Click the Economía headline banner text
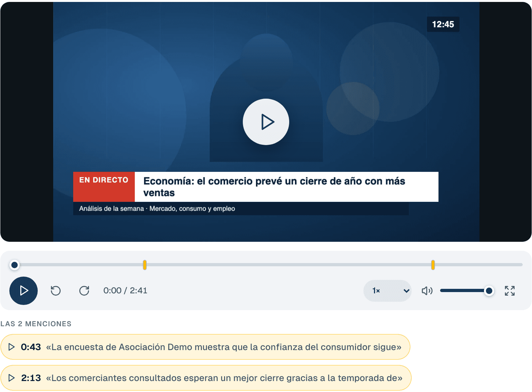 [274, 187]
